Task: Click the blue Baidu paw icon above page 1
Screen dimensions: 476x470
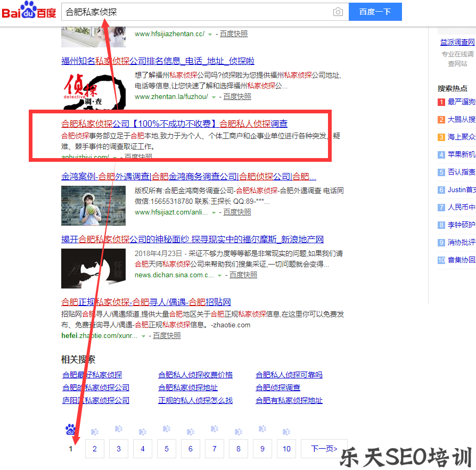Action: click(x=70, y=430)
